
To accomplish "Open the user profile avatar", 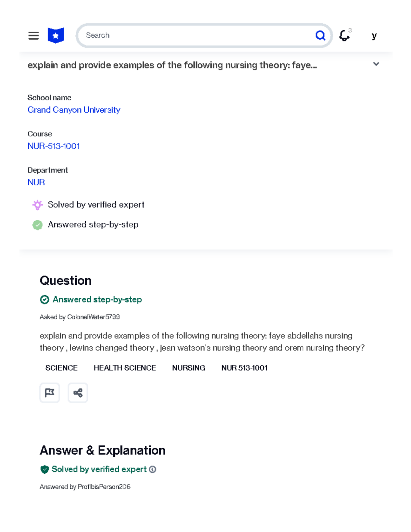I will click(374, 35).
